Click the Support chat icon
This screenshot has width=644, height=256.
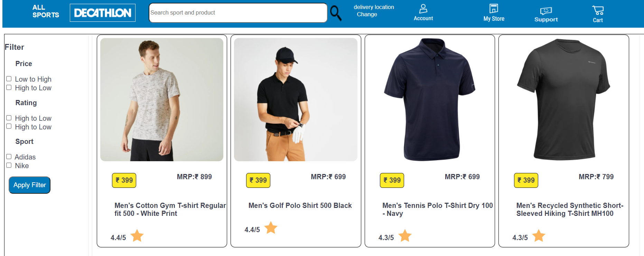546,11
